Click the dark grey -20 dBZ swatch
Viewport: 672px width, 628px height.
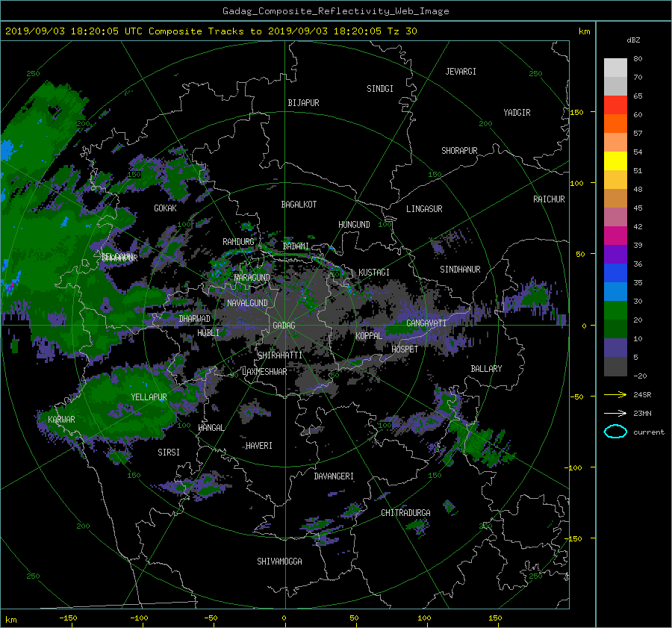click(x=615, y=366)
